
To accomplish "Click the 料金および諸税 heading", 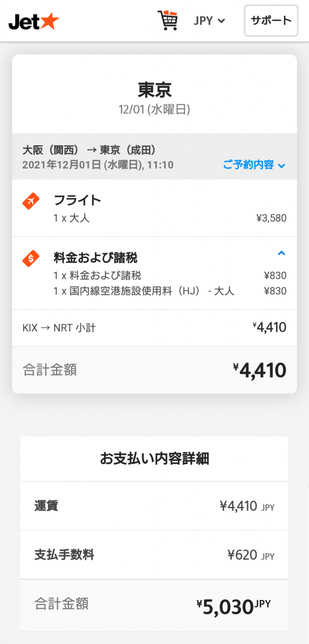I will click(95, 258).
